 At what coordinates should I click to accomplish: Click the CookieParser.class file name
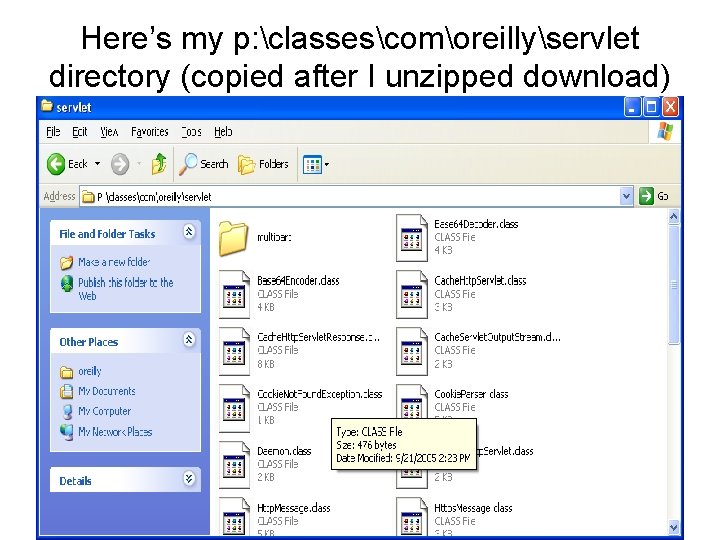point(471,394)
